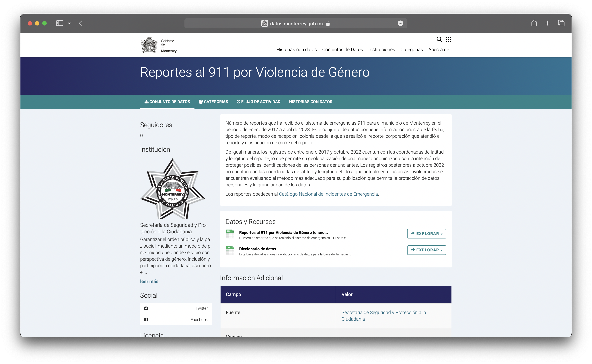Expand the sidebar dropdown chevron in toolbar
The width and height of the screenshot is (592, 364).
(69, 23)
